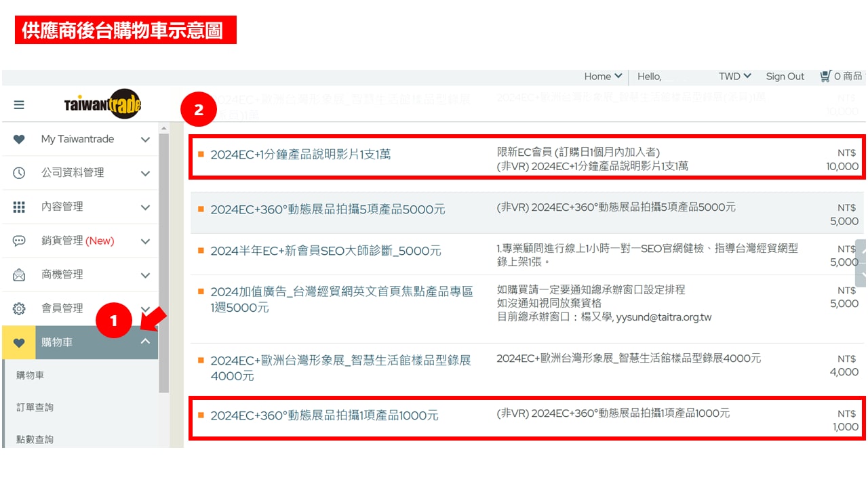Screen dimensions: 868x488
Task: Collapse the 購物車 sidebar section
Action: (145, 342)
